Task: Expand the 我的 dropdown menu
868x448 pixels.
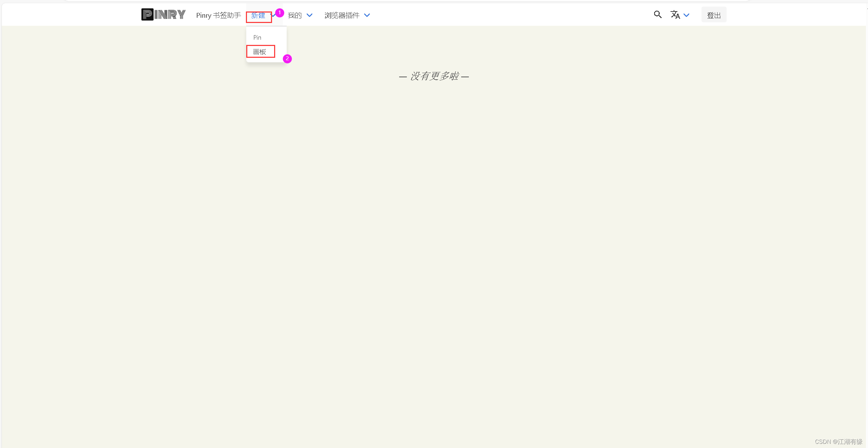Action: (x=295, y=15)
